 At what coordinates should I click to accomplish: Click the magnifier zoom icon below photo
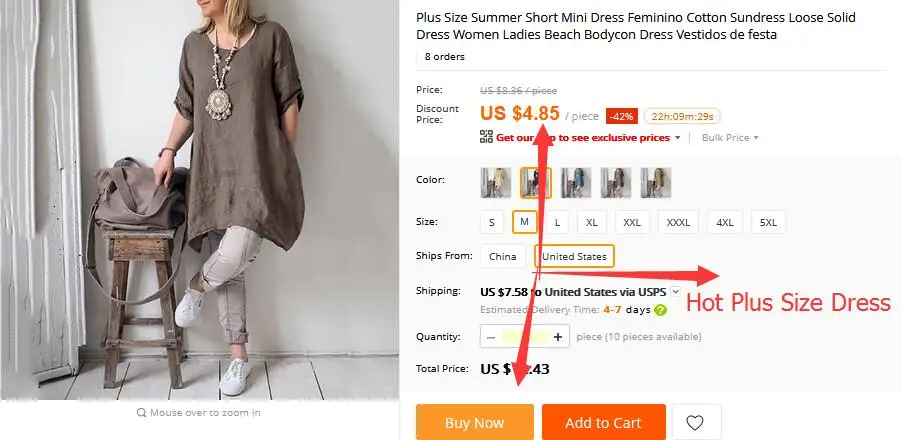pos(141,412)
